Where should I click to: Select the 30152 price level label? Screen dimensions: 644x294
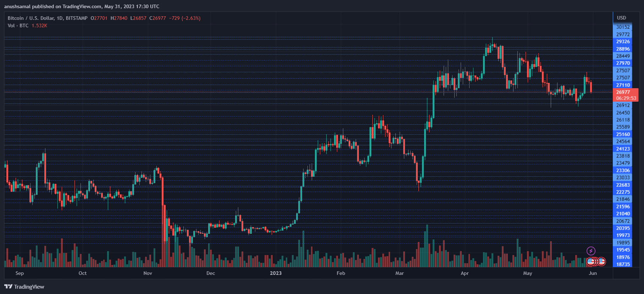[x=623, y=27]
